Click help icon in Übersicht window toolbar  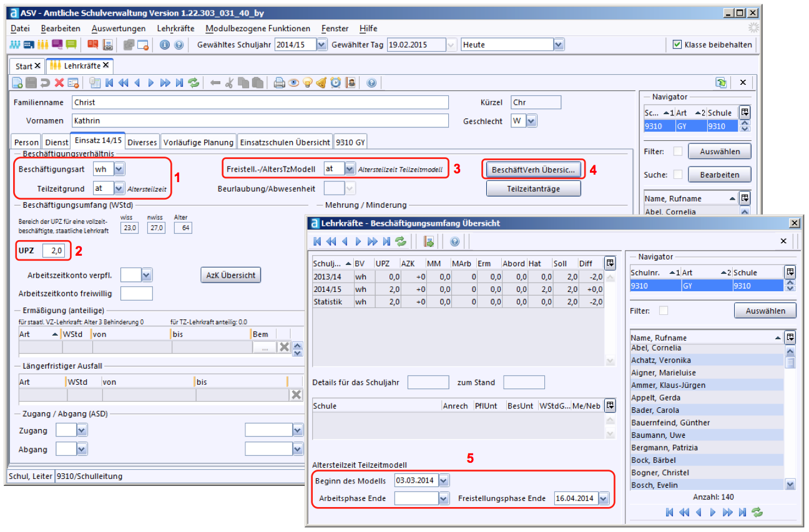point(454,241)
